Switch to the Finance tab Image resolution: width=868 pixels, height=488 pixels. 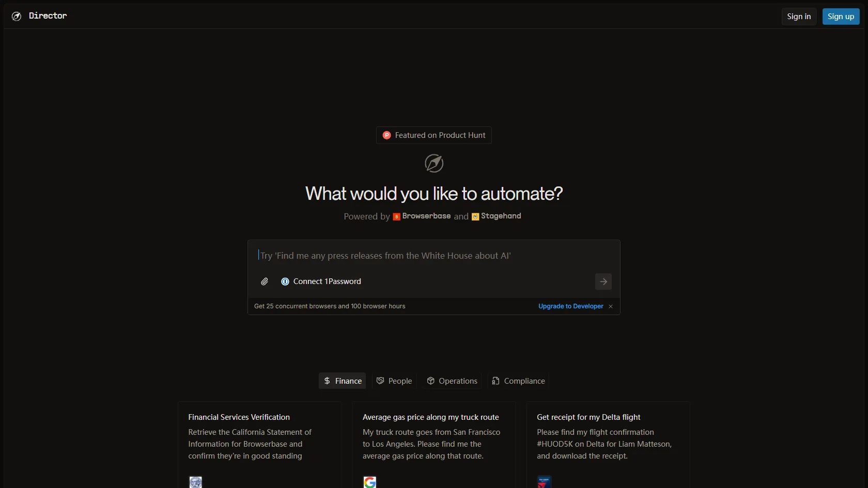point(343,381)
